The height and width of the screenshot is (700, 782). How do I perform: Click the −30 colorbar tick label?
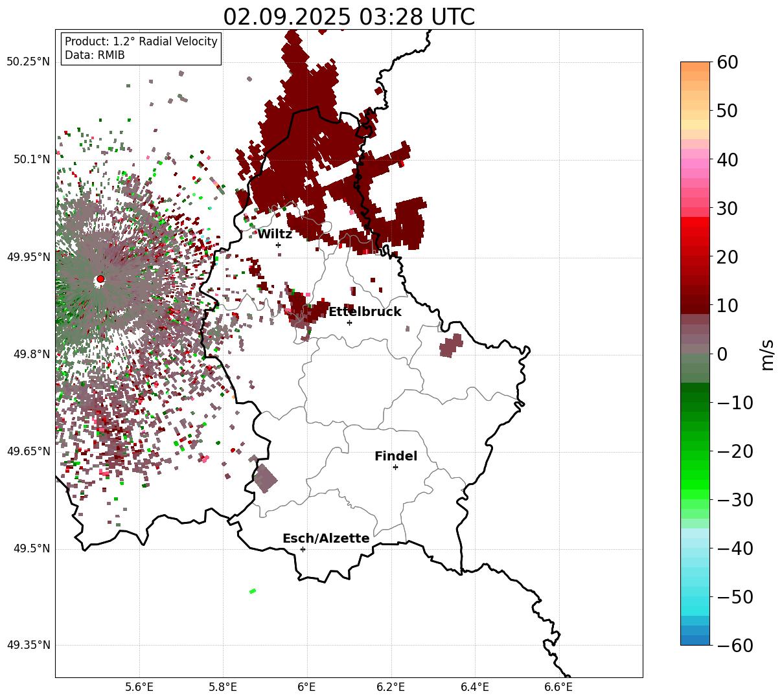[x=735, y=499]
